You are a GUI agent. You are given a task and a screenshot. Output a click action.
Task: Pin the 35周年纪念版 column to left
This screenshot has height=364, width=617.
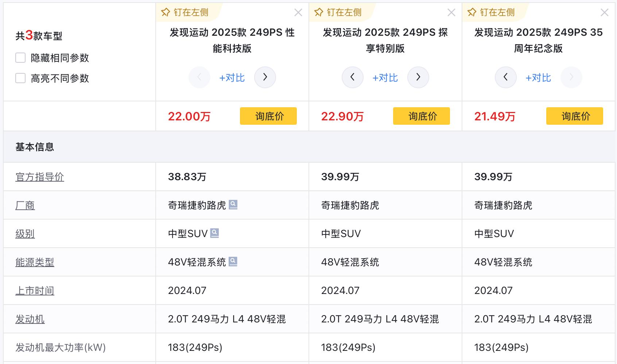tap(491, 12)
